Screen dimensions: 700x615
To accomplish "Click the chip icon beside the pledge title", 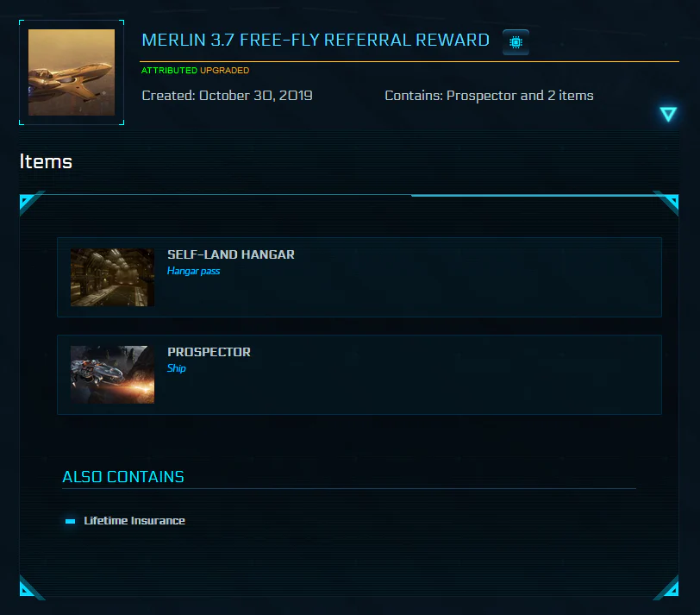I will (516, 42).
